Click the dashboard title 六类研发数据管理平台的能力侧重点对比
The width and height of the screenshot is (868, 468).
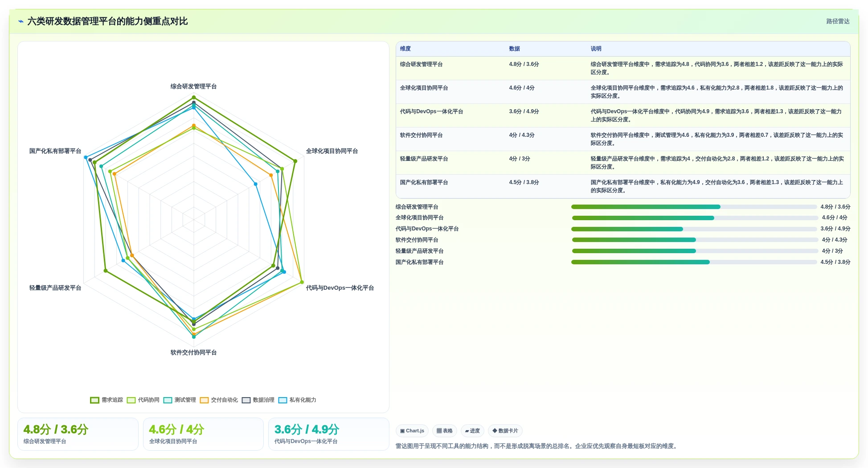[107, 21]
